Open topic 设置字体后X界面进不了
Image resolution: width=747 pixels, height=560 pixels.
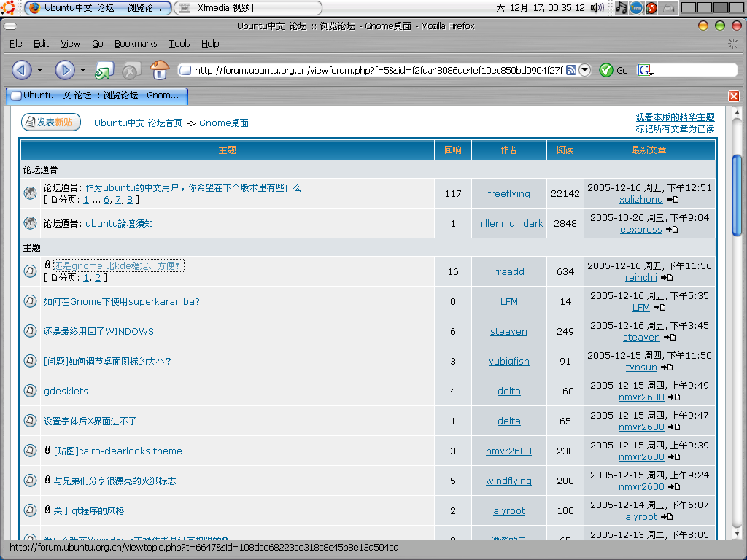(x=90, y=421)
